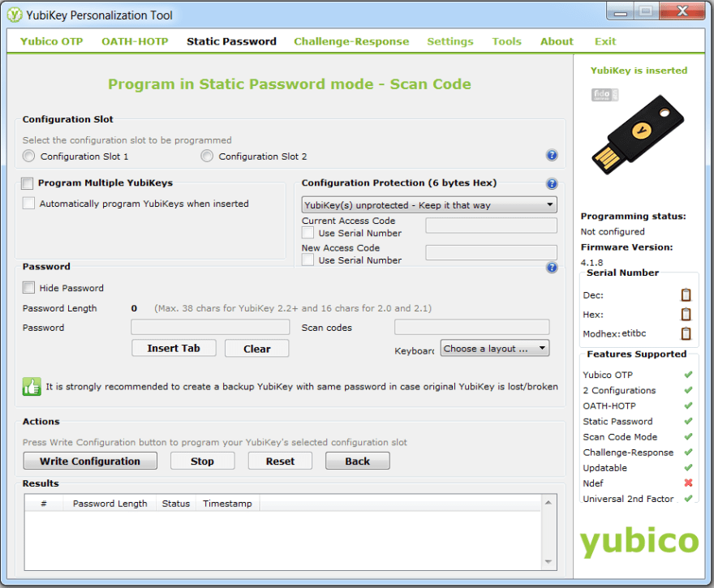
Task: Copy decimal serial number to clipboard
Action: pyautogui.click(x=686, y=295)
